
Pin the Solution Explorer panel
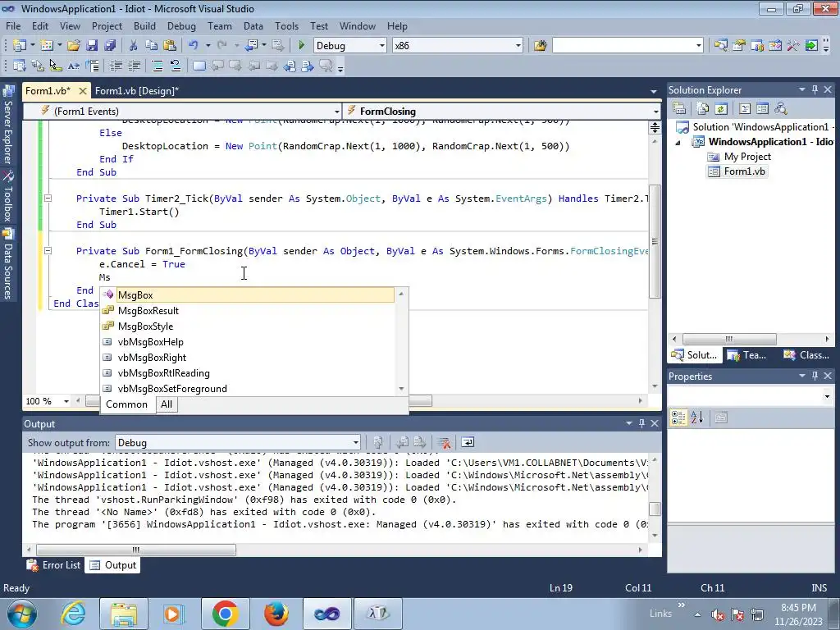pyautogui.click(x=815, y=89)
